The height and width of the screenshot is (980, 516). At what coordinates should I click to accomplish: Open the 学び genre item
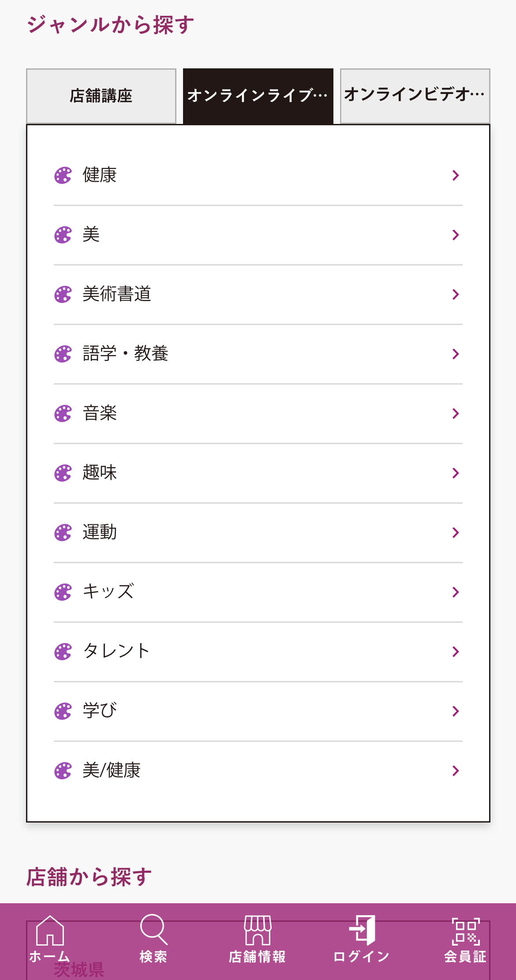pos(258,711)
